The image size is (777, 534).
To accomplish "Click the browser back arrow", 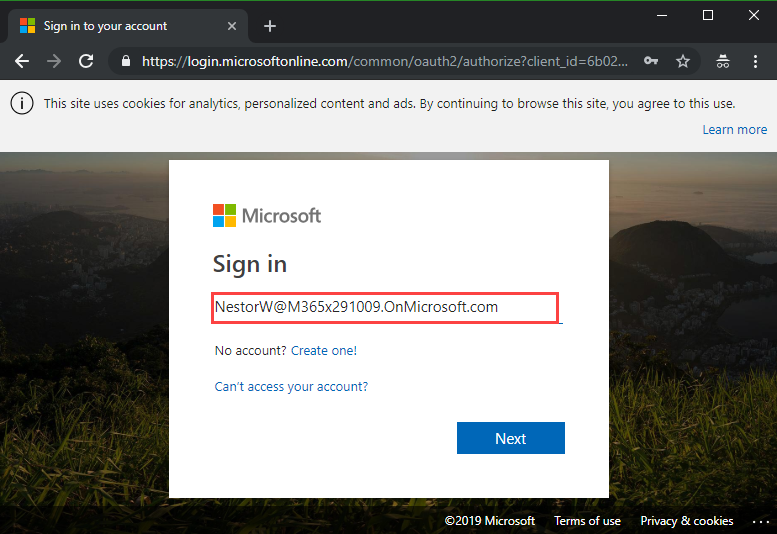I will click(22, 61).
